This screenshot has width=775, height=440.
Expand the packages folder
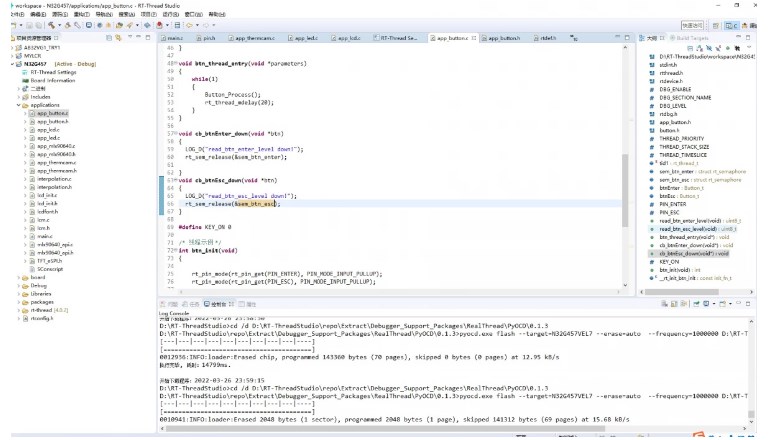[18, 301]
